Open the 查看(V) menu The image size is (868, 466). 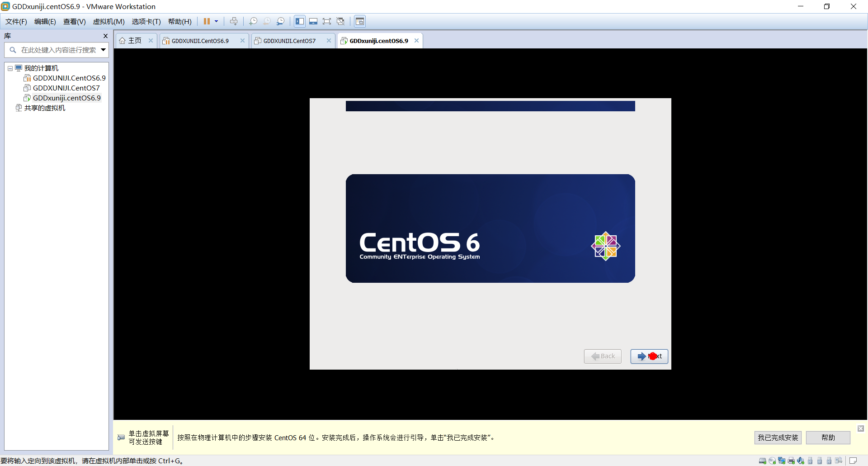(75, 21)
